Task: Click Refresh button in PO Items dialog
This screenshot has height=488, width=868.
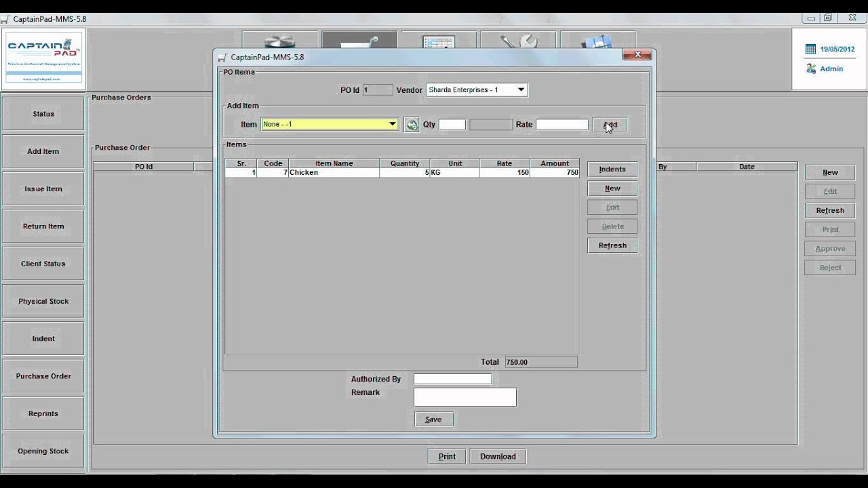Action: 612,245
